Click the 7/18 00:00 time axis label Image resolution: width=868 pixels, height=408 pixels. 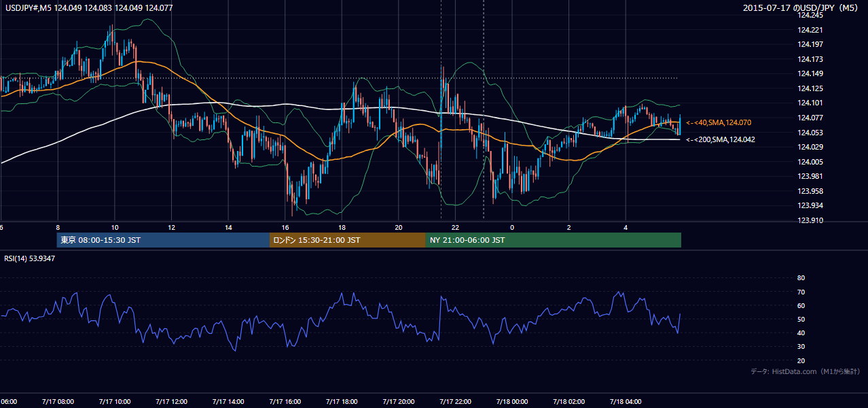click(512, 402)
